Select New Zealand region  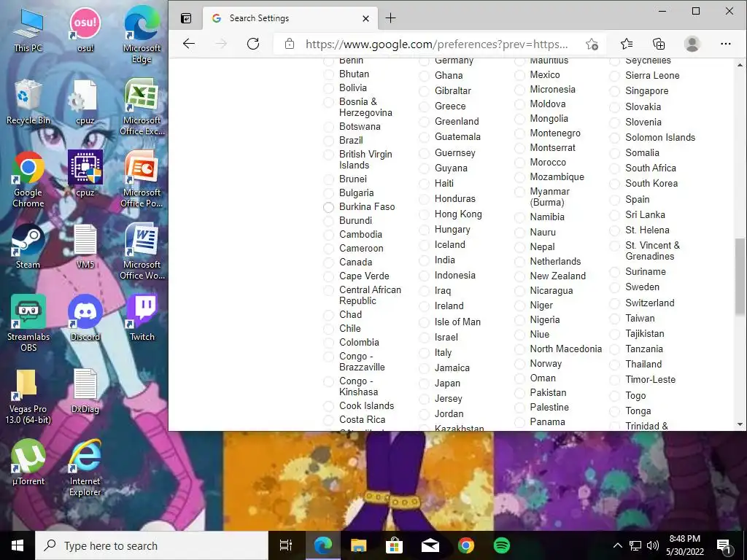tap(519, 276)
